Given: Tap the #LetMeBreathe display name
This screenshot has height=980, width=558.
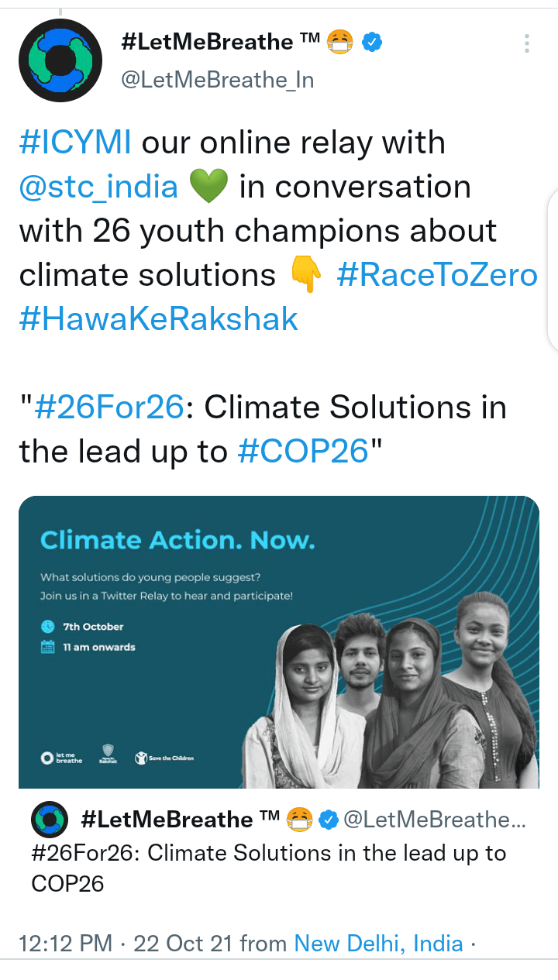Looking at the screenshot, I should coord(206,42).
